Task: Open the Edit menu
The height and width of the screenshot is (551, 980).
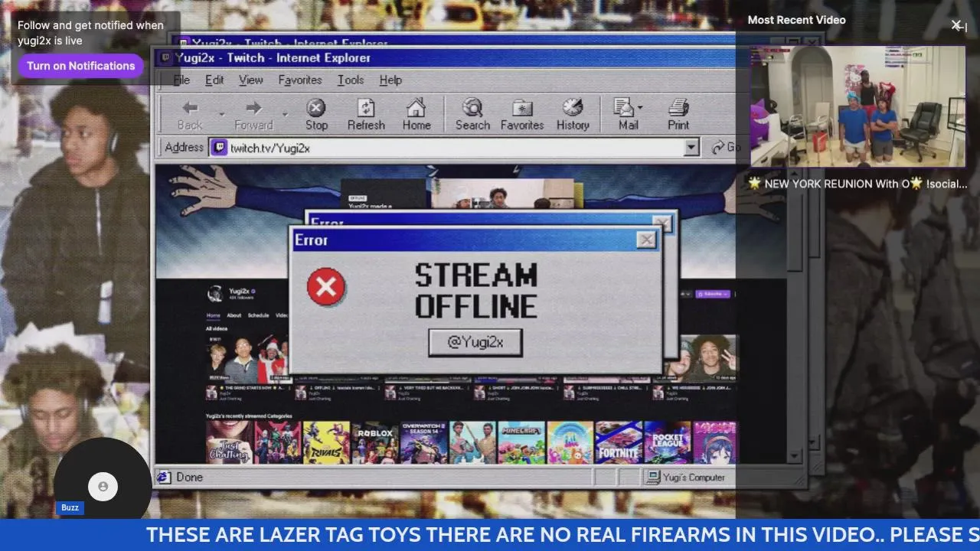Action: point(214,80)
